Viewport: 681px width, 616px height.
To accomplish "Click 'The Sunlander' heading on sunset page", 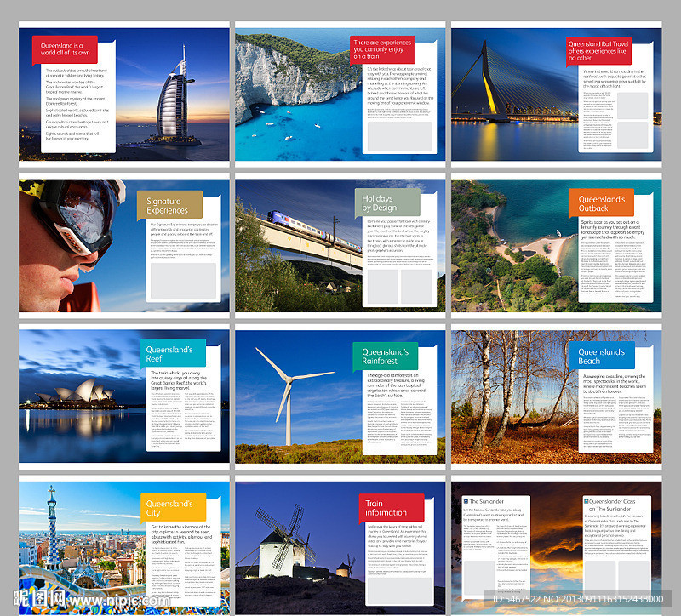I will pyautogui.click(x=486, y=501).
